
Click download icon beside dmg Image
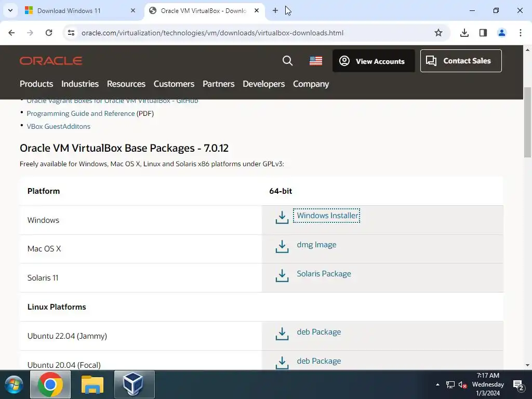pos(282,247)
